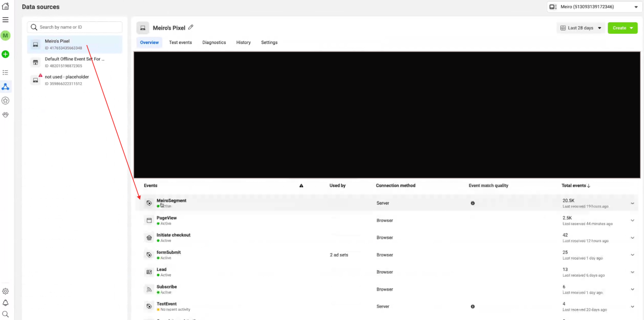The image size is (644, 320).
Task: Click the 20.5K total events value
Action: click(568, 201)
